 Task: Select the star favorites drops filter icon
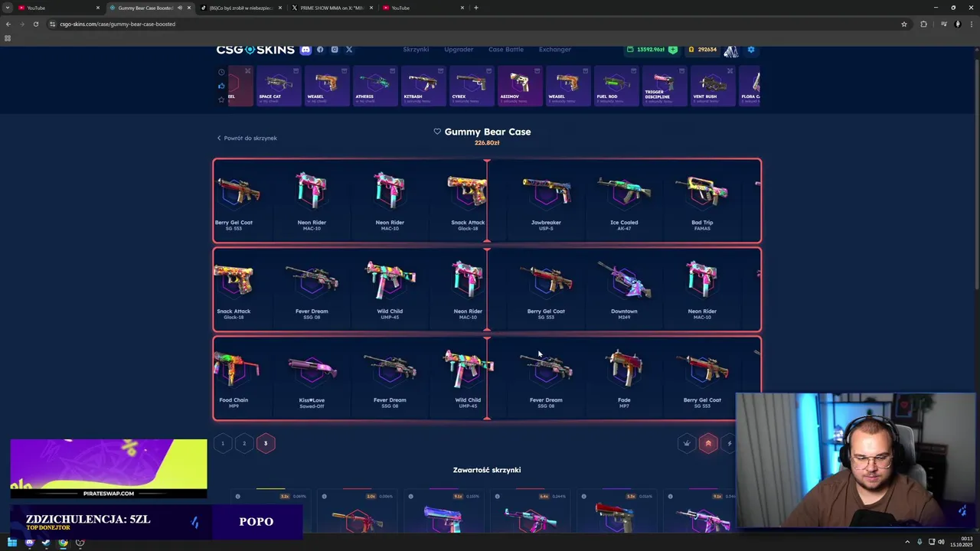pos(222,99)
